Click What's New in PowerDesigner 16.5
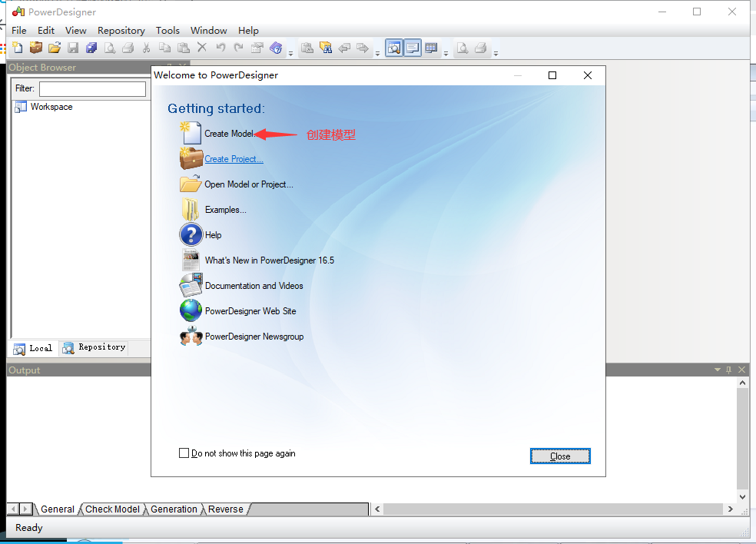The width and height of the screenshot is (756, 544). coord(270,260)
